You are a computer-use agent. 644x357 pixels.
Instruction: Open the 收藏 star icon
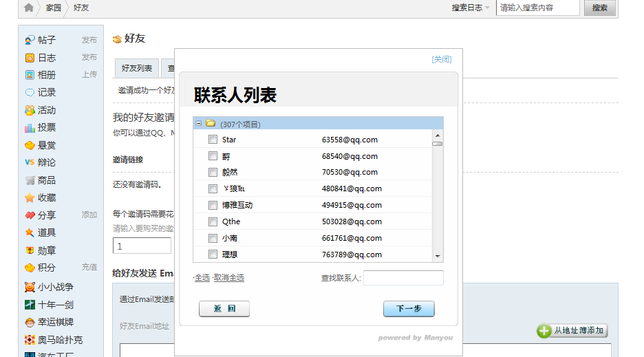point(30,198)
